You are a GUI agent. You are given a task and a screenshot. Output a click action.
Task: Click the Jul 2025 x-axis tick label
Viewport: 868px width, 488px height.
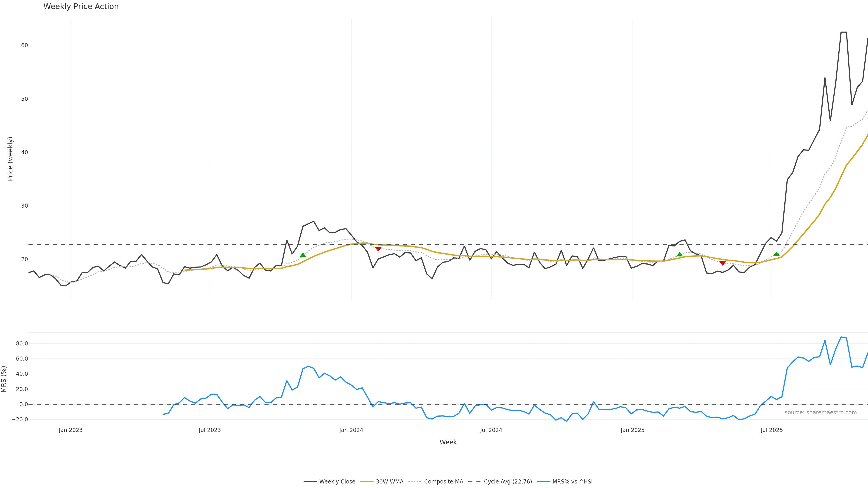772,430
